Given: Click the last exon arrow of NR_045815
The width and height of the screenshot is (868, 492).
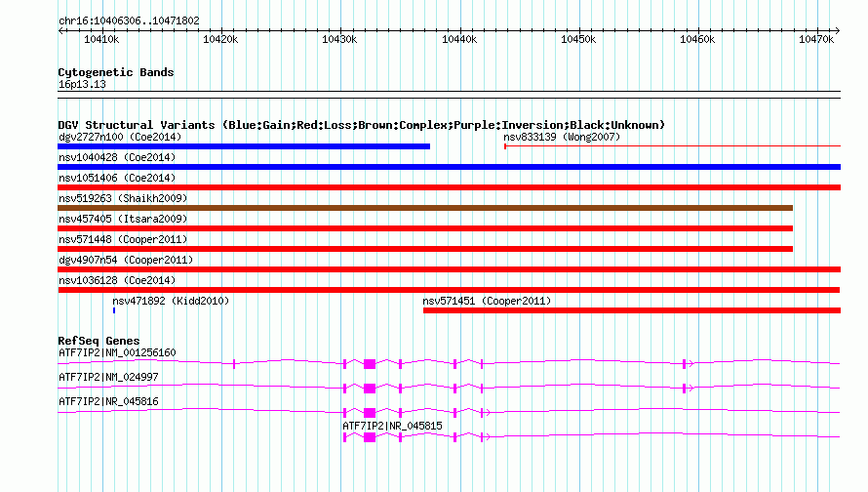Looking at the screenshot, I should (486, 437).
